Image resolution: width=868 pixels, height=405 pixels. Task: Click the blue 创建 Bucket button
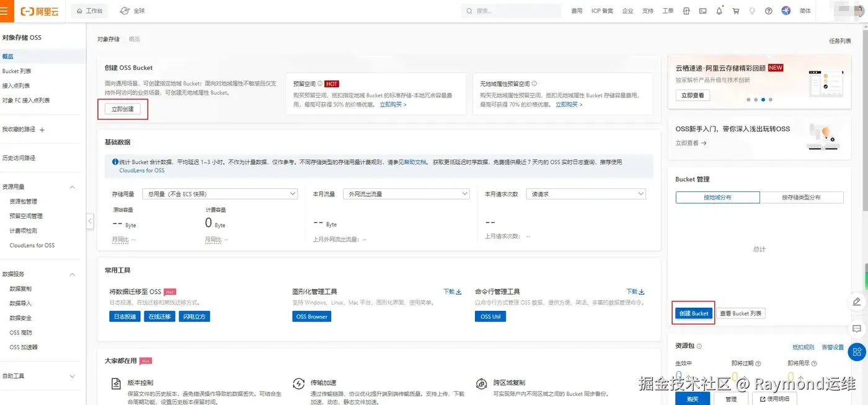tap(694, 313)
